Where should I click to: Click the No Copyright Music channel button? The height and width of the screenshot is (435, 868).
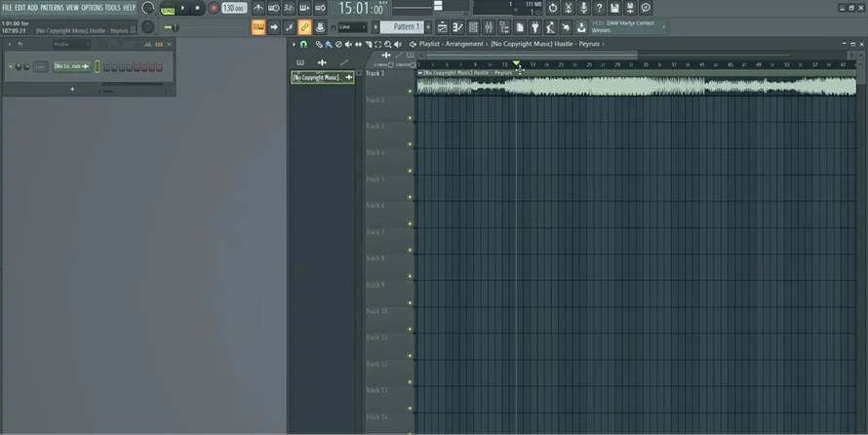69,66
